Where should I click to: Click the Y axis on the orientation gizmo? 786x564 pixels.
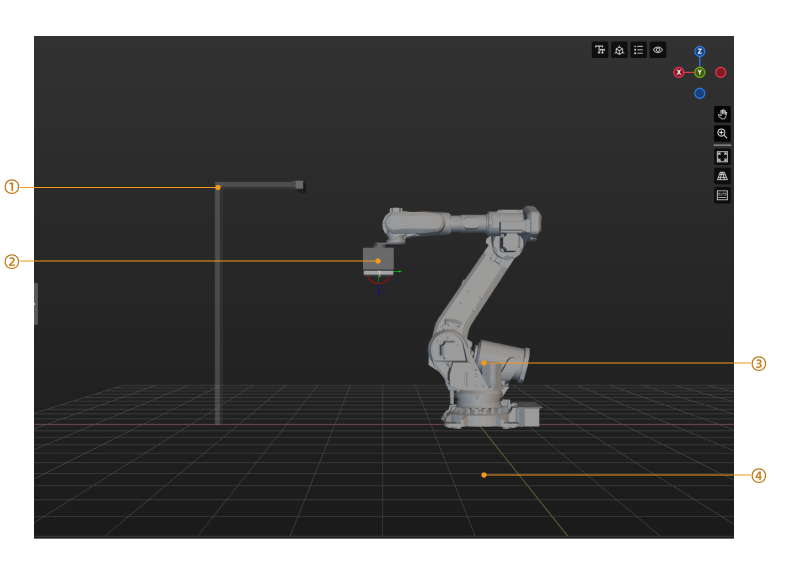click(x=700, y=72)
